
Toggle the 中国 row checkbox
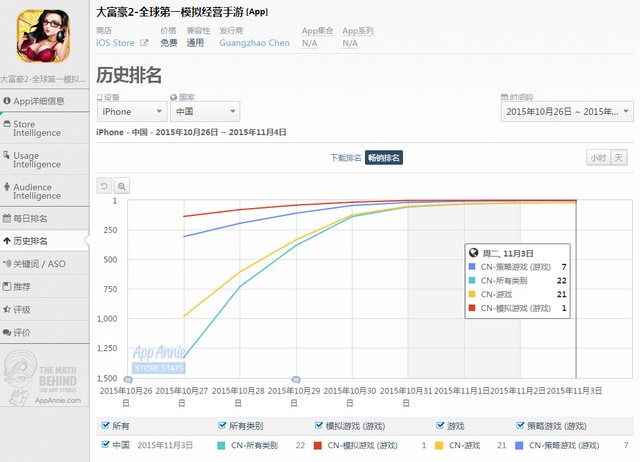pyautogui.click(x=105, y=444)
